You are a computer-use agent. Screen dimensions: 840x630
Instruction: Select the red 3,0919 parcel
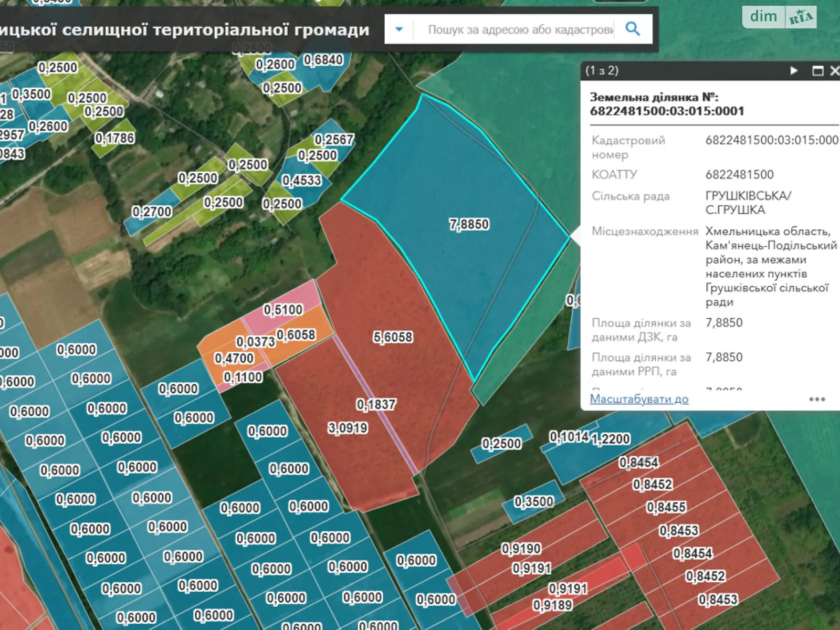[346, 428]
